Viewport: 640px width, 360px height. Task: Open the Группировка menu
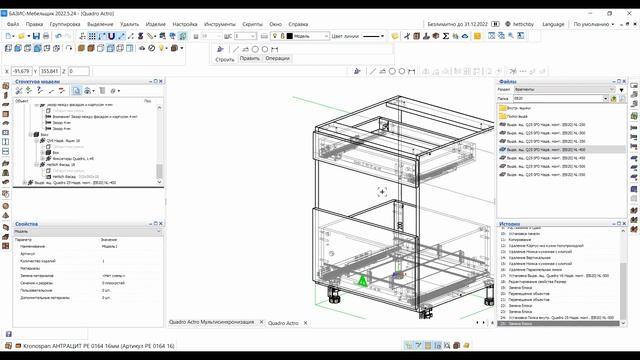click(65, 24)
